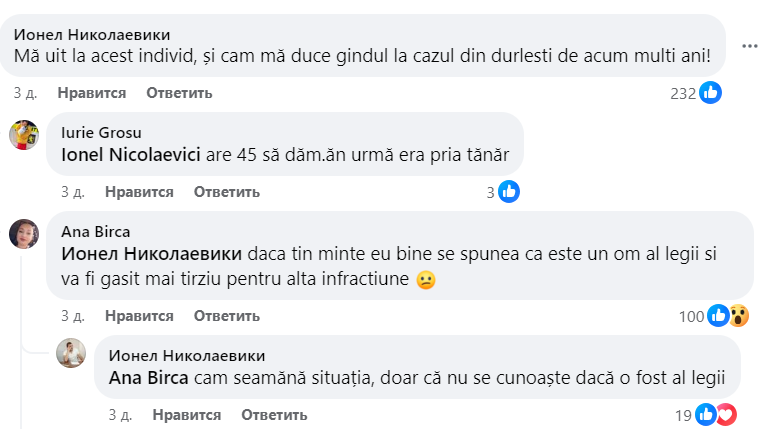Open Ana Birca's avatar image
Screen dimensions: 763x429
pos(24,235)
